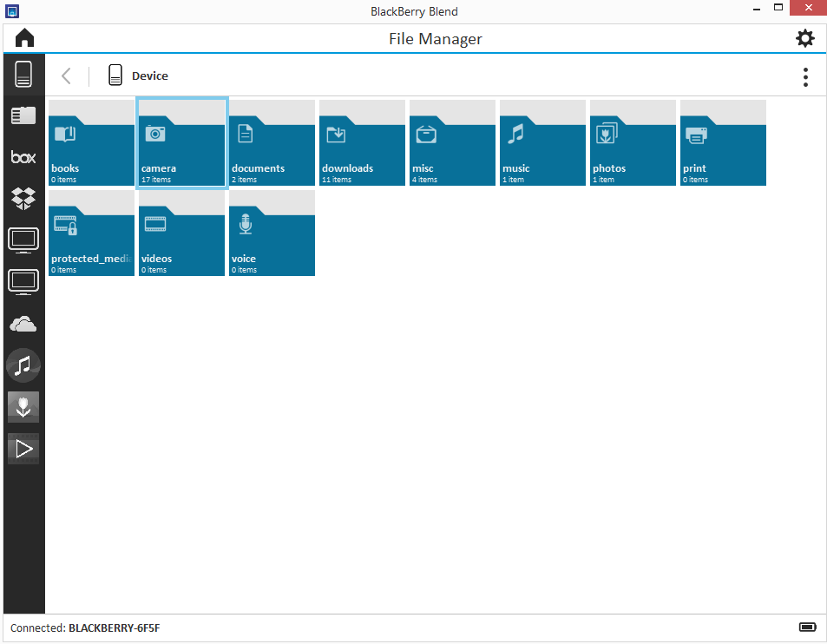Go to the Home screen
Viewport: 827px width, 644px height.
(x=24, y=38)
